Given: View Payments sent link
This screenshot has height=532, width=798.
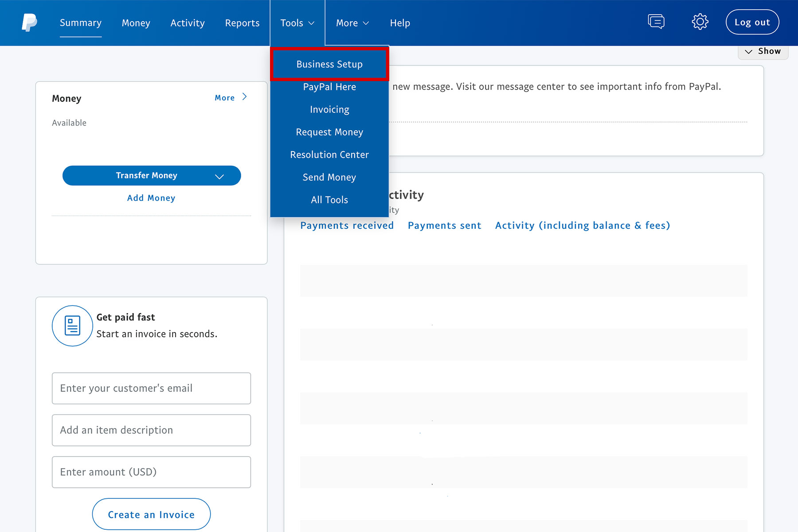Looking at the screenshot, I should 445,226.
